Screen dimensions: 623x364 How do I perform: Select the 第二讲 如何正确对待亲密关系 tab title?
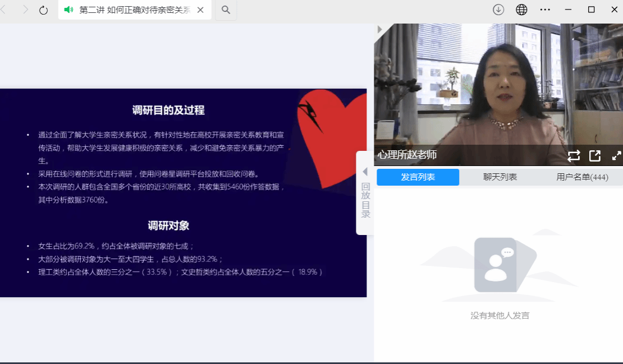[x=135, y=10]
